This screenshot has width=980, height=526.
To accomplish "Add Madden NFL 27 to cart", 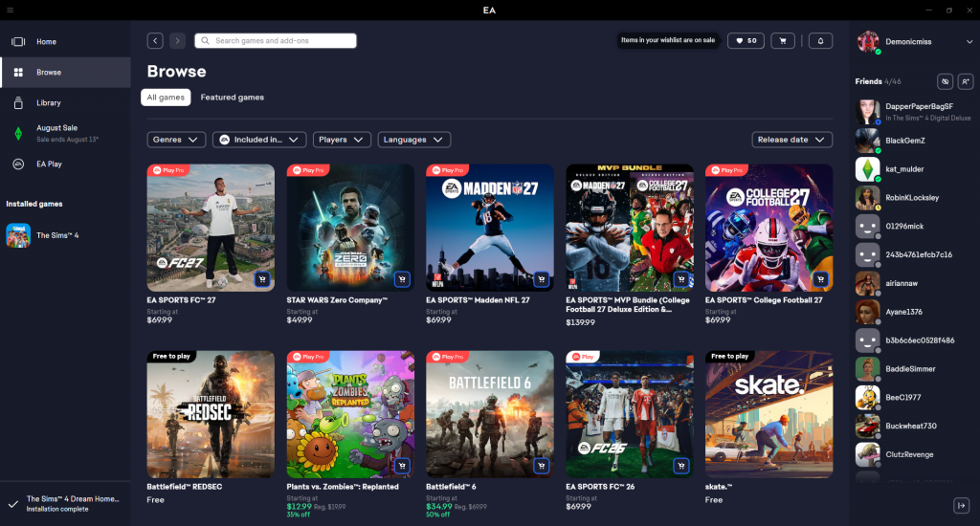I will 542,279.
